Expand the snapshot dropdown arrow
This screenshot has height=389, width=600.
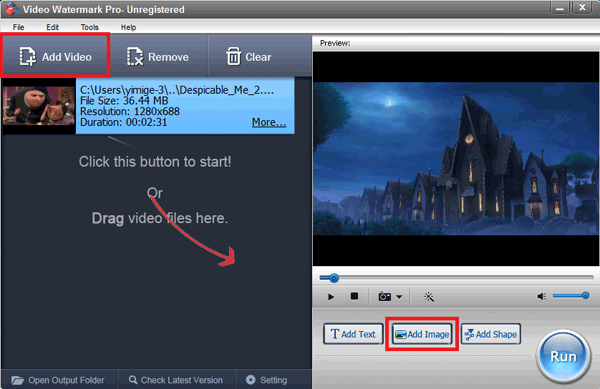(x=399, y=297)
